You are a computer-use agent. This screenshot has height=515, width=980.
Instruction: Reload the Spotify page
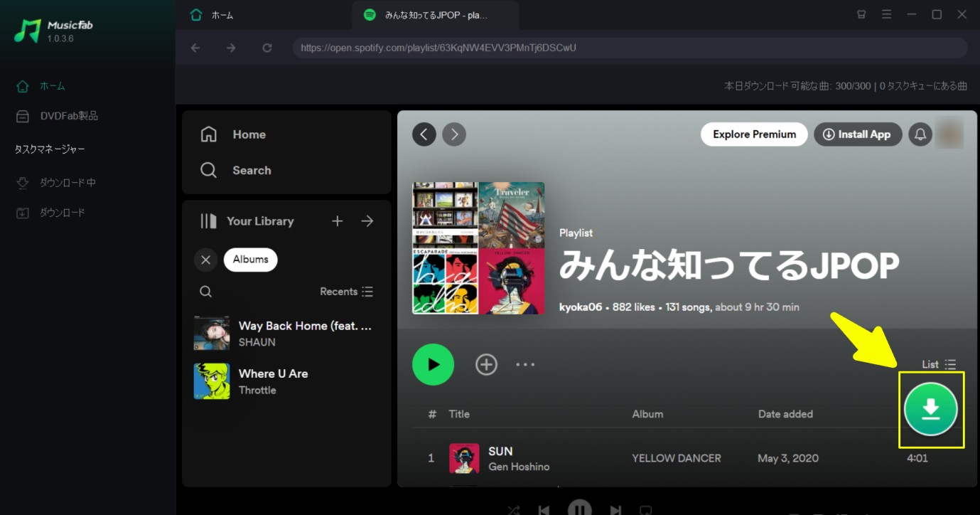click(x=267, y=48)
